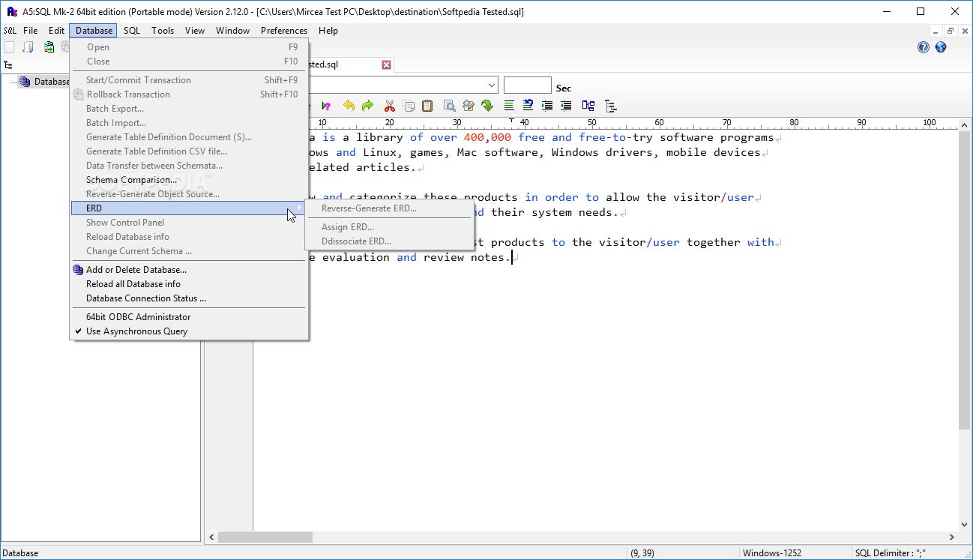This screenshot has width=973, height=560.
Task: Click the explain query icon with question mark
Action: 326,106
